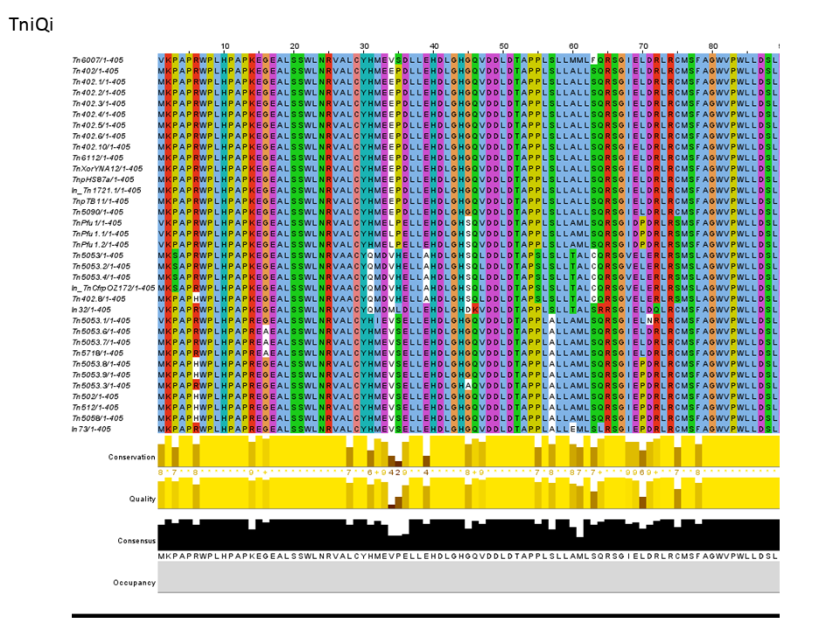Image resolution: width=840 pixels, height=630 pixels.
Task: Click the Occupancy annotation row label
Action: coord(134,582)
